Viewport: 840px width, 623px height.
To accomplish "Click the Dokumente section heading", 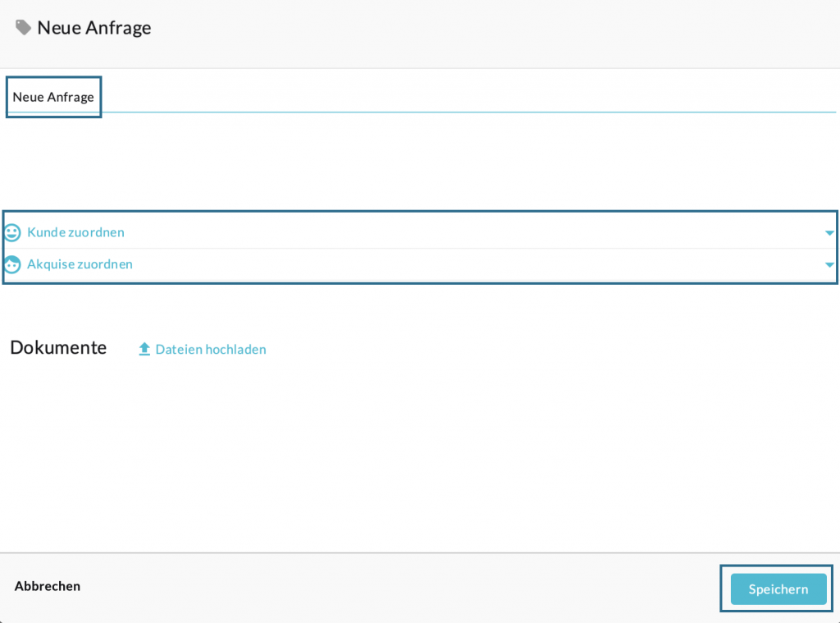I will coord(58,347).
